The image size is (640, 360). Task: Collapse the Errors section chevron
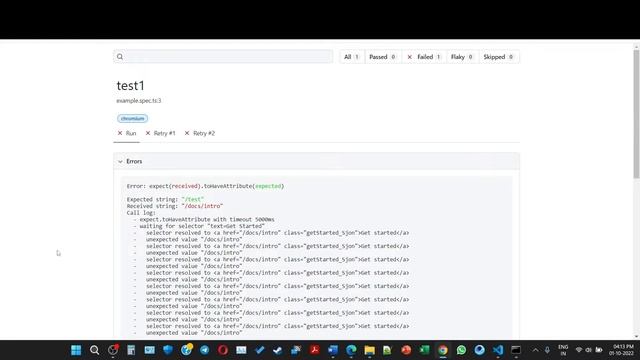click(x=120, y=162)
